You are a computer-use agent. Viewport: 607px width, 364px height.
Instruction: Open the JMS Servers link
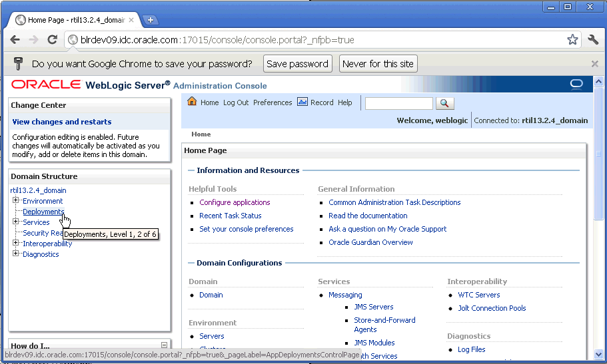point(374,307)
